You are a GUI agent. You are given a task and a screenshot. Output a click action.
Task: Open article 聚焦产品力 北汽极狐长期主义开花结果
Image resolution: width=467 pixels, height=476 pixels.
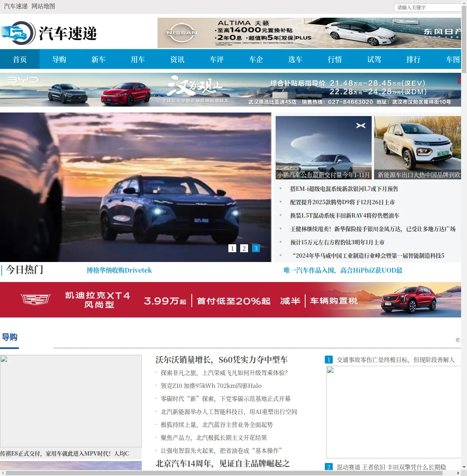[214, 437]
